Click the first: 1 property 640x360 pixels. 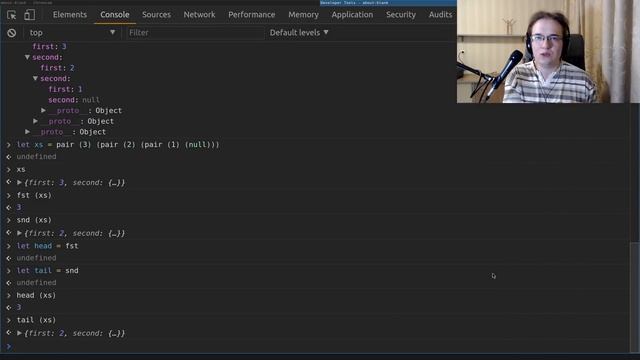[65, 89]
